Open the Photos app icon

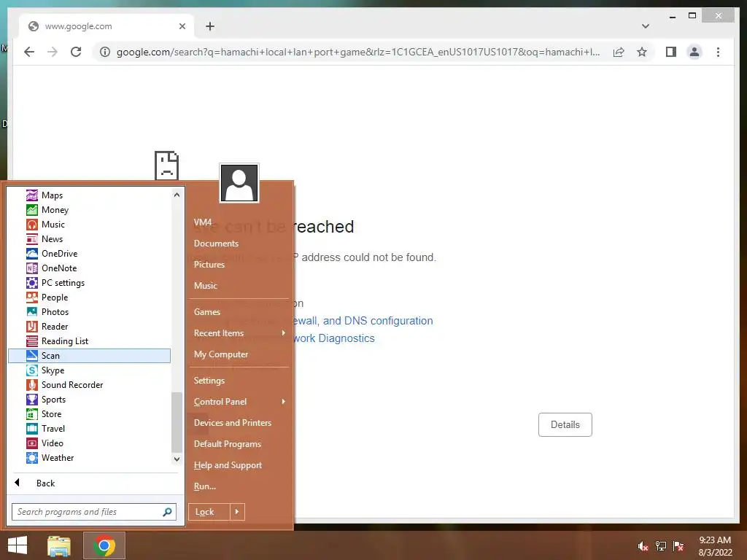pos(32,312)
